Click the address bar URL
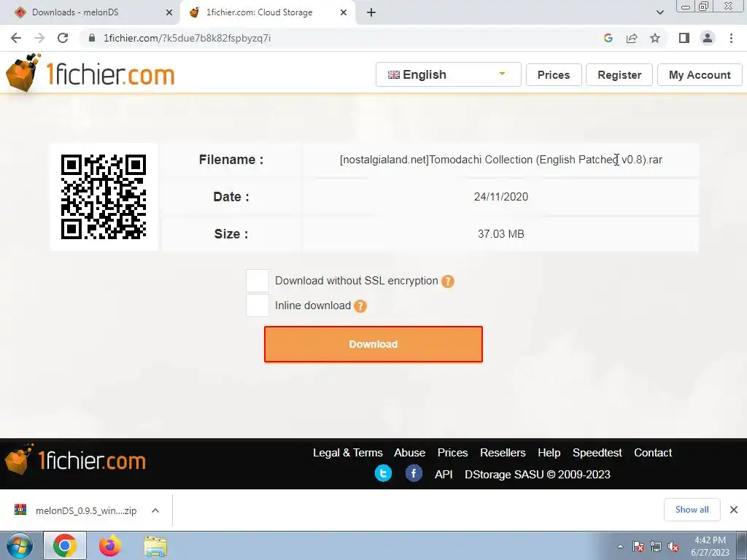 [x=187, y=38]
